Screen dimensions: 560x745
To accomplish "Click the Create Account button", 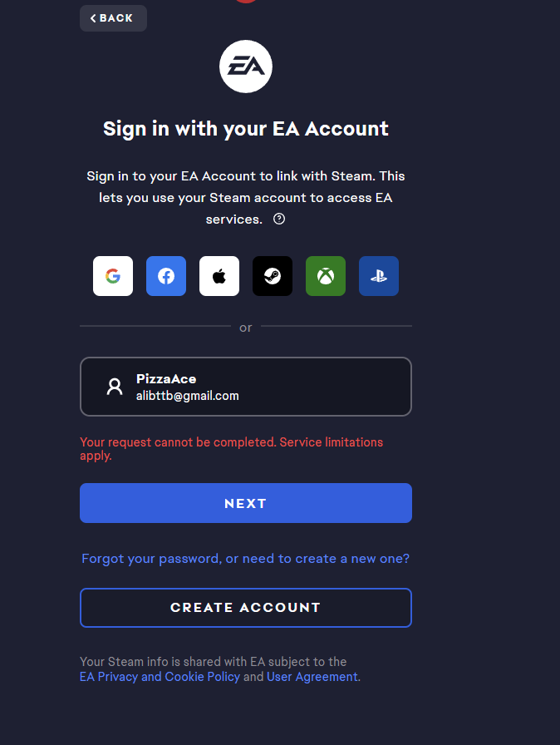I will coord(246,608).
